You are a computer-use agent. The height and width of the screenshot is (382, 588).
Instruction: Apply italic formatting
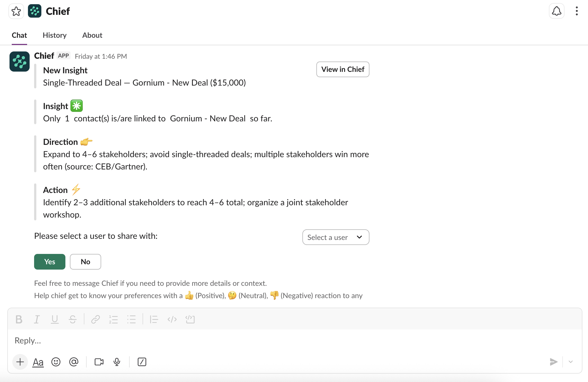point(37,319)
